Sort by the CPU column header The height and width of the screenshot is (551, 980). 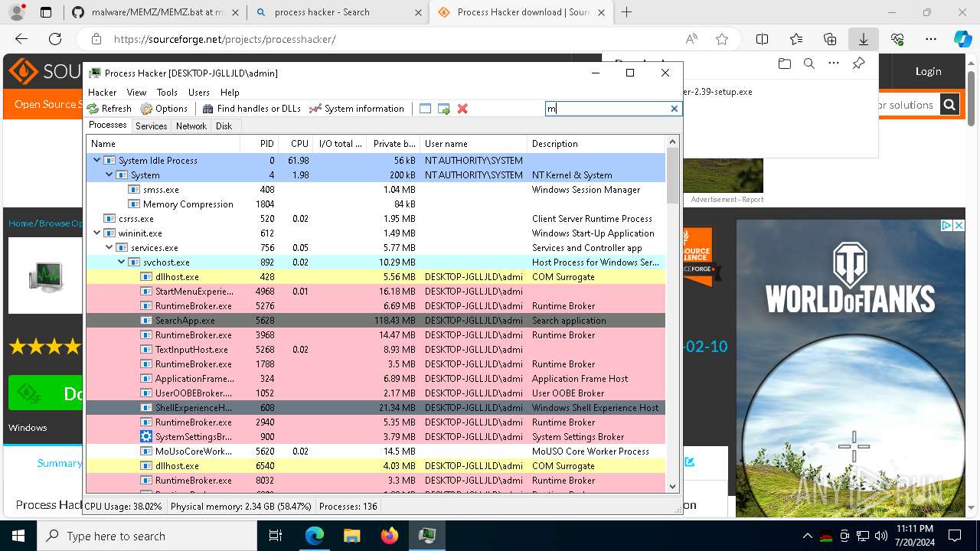(296, 144)
